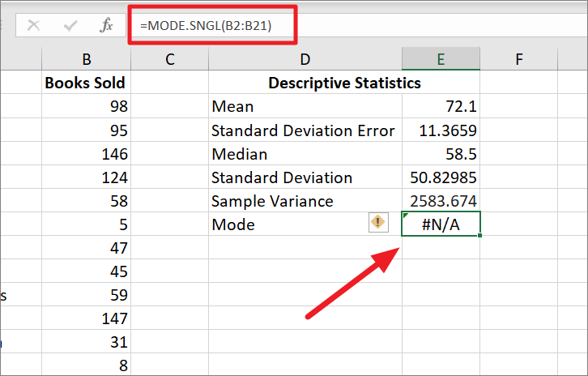Select the Descriptive Statistics title cell
This screenshot has width=588, height=376.
[x=344, y=83]
